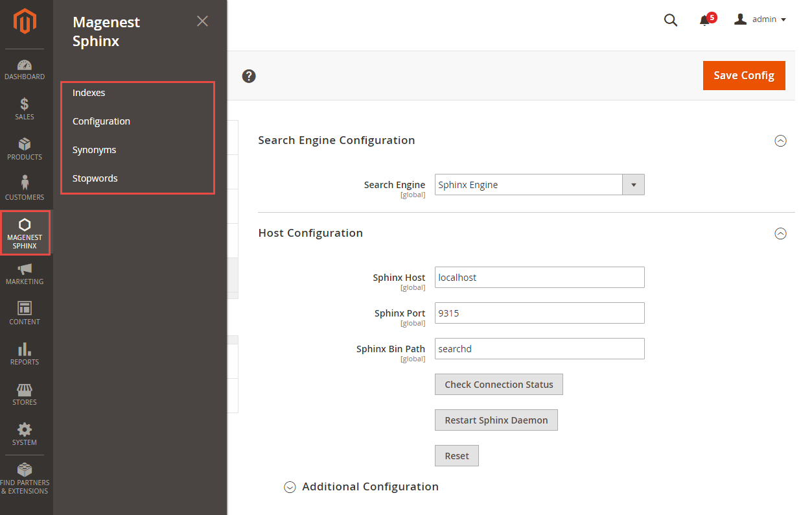Screen dimensions: 812x515
Task: Open the admin account dropdown
Action: [x=760, y=19]
